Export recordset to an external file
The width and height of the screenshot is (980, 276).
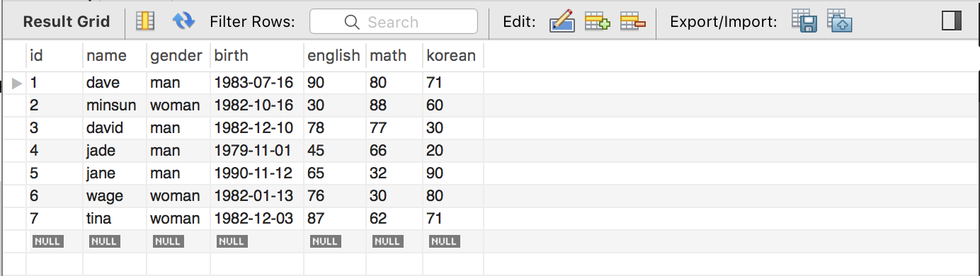804,22
